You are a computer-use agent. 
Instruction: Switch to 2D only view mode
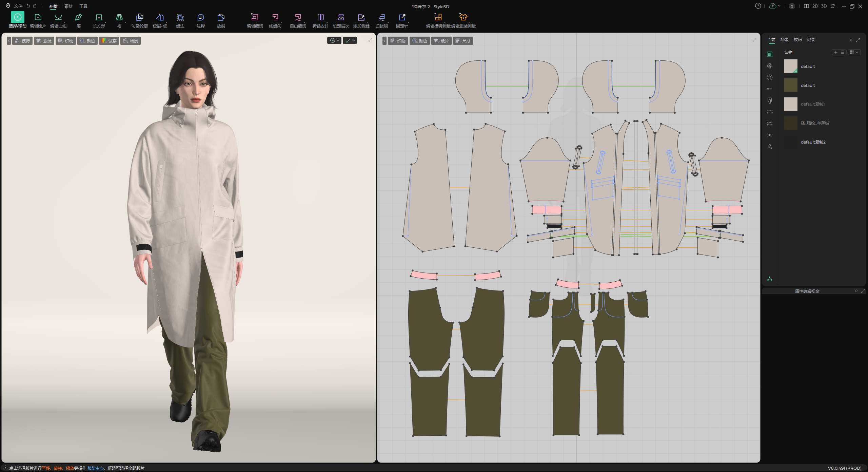coord(815,6)
